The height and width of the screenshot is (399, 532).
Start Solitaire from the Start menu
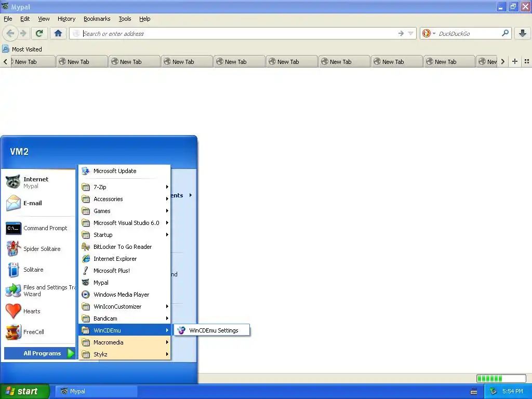tap(39, 270)
